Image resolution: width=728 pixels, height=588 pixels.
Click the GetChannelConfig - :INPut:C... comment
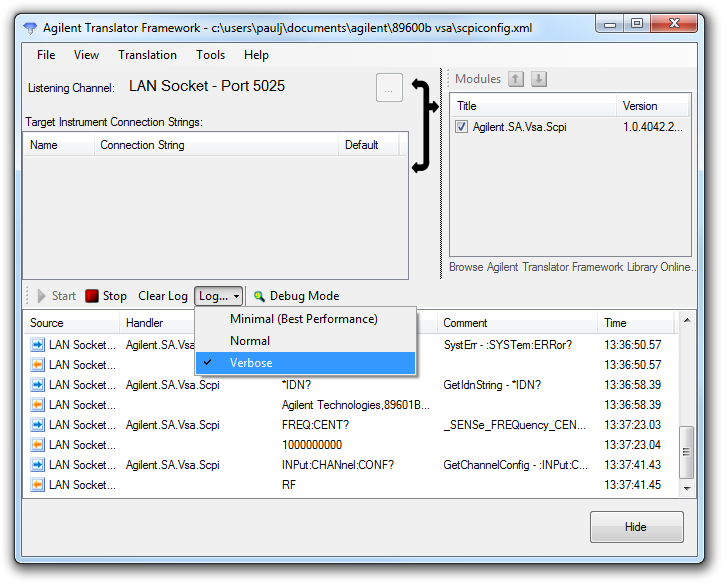pyautogui.click(x=516, y=464)
